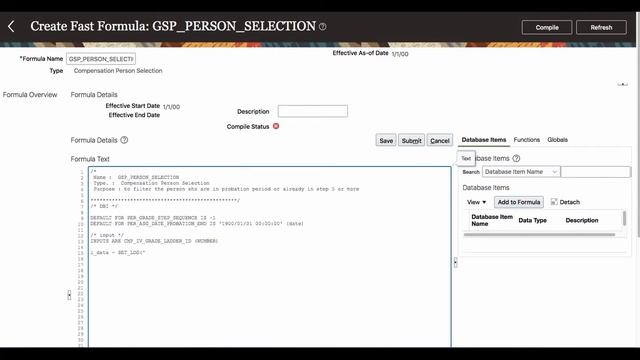
Task: Click the red Compile Status error icon
Action: (276, 126)
